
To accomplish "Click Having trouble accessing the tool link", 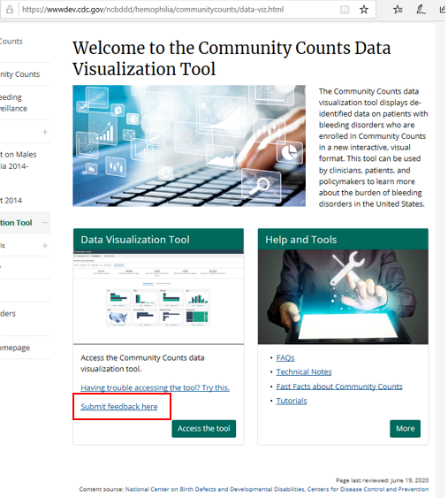I will point(155,387).
